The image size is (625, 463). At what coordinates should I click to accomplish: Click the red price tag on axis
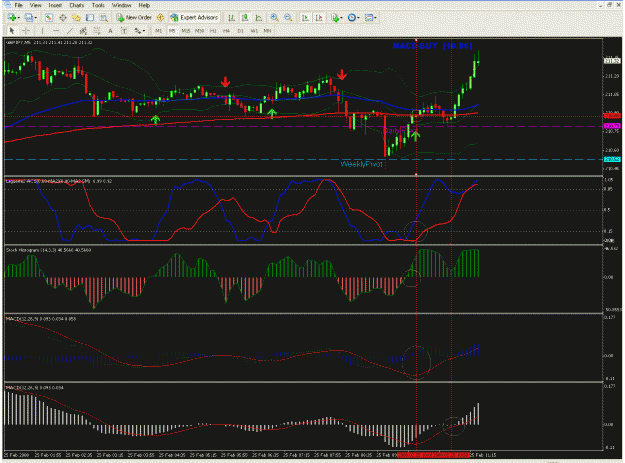pyautogui.click(x=612, y=116)
